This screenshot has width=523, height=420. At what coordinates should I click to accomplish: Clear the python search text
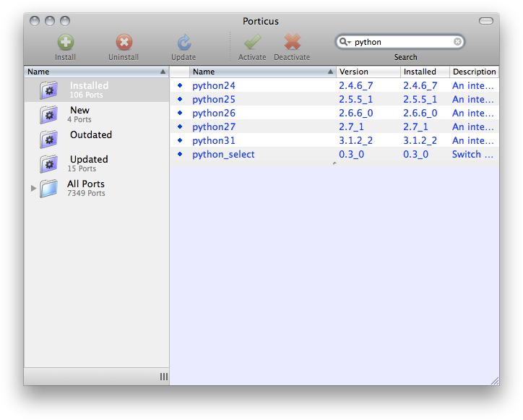(458, 41)
